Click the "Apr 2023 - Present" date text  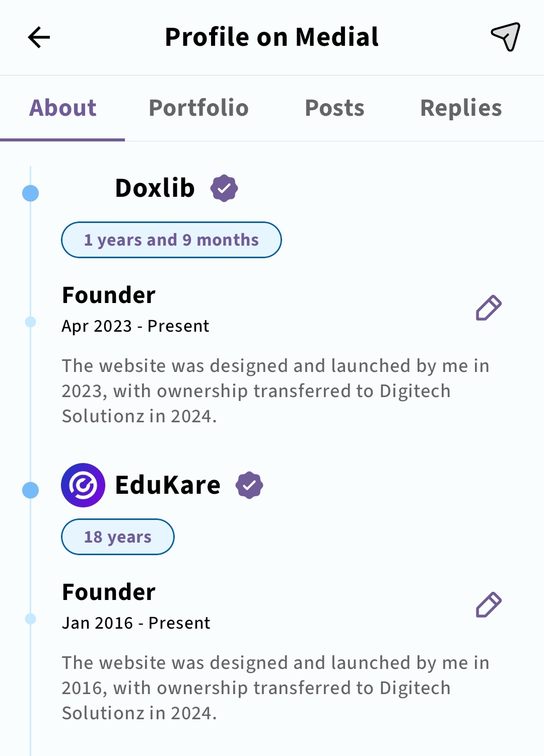click(x=135, y=326)
